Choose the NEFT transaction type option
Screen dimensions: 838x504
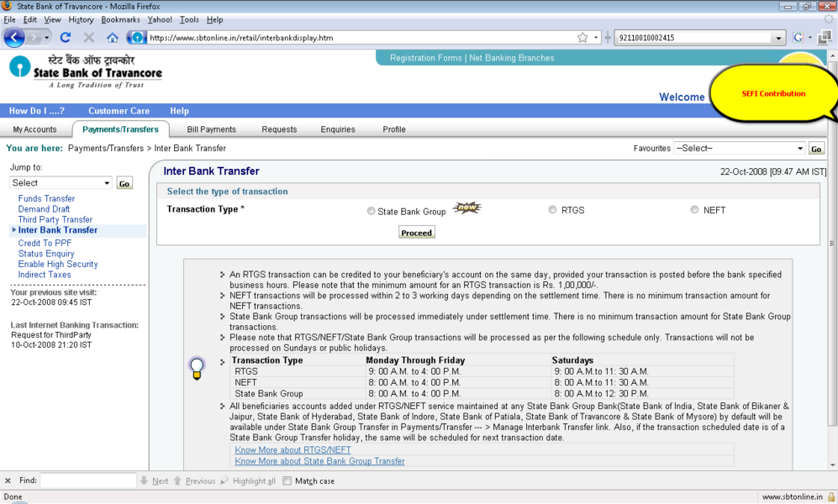pyautogui.click(x=694, y=210)
